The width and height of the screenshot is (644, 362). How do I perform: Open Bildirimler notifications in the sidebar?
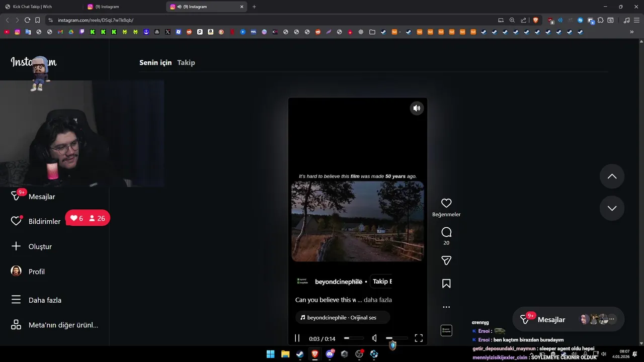coord(35,221)
